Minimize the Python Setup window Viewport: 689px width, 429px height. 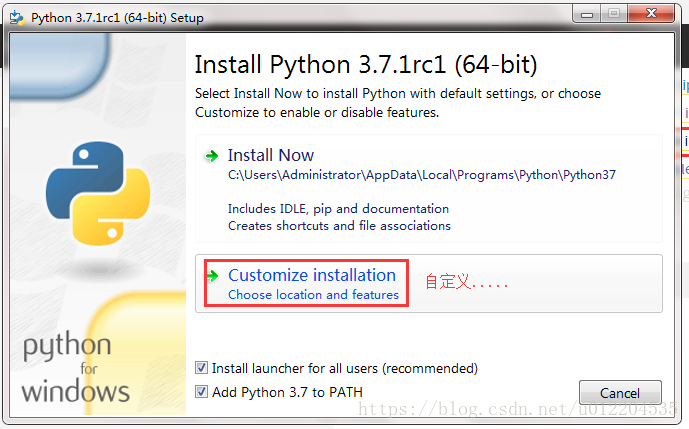pyautogui.click(x=587, y=14)
